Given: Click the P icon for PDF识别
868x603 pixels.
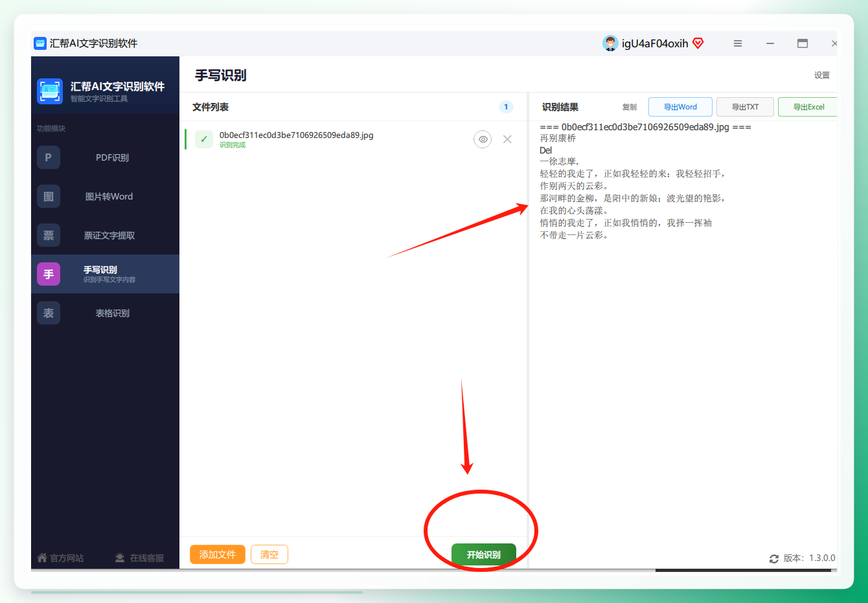Looking at the screenshot, I should coord(49,157).
